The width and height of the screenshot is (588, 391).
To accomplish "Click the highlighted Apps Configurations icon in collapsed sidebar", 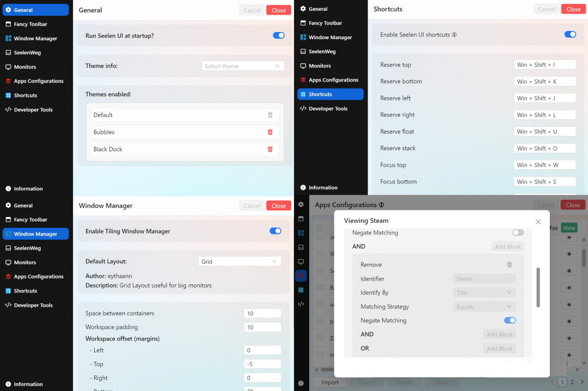I will (301, 276).
